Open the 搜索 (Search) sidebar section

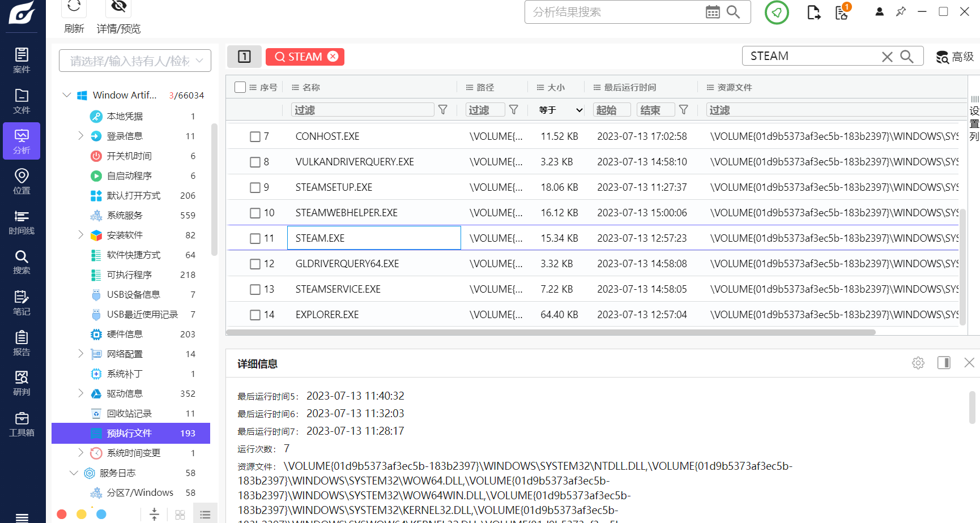point(22,263)
